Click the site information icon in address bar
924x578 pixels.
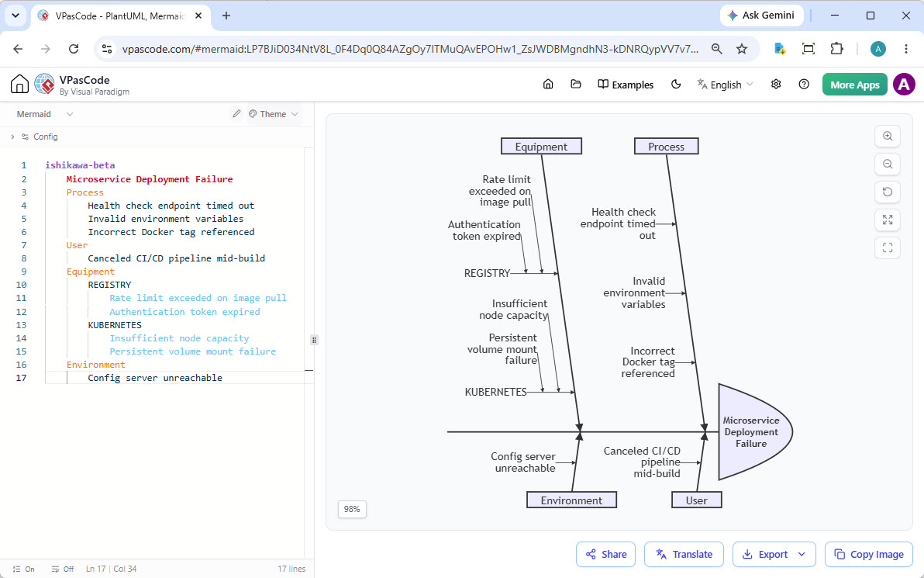coord(107,49)
